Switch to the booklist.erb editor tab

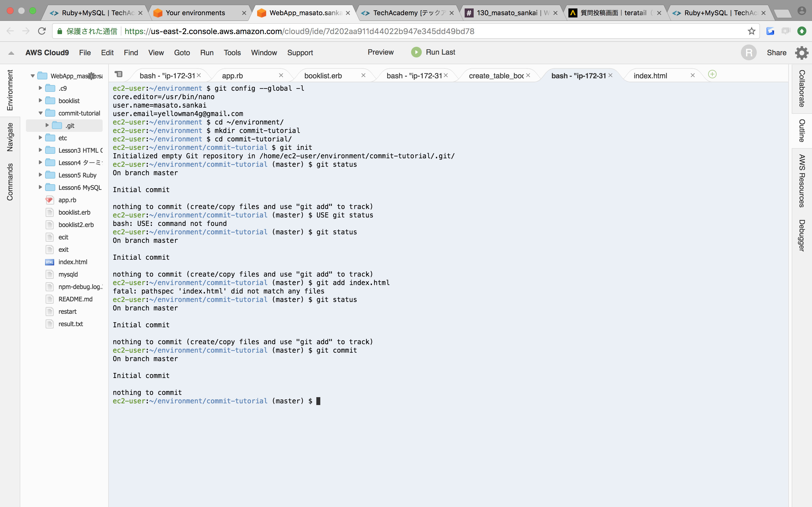[x=323, y=75]
